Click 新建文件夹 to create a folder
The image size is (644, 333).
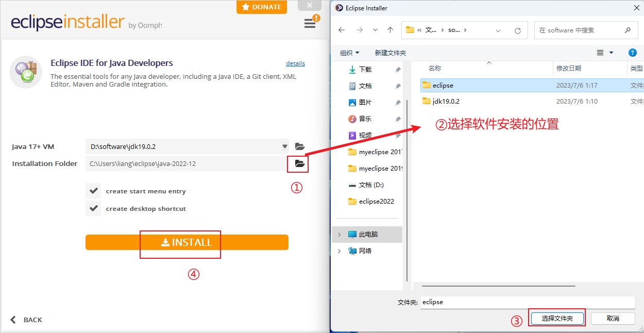[390, 53]
